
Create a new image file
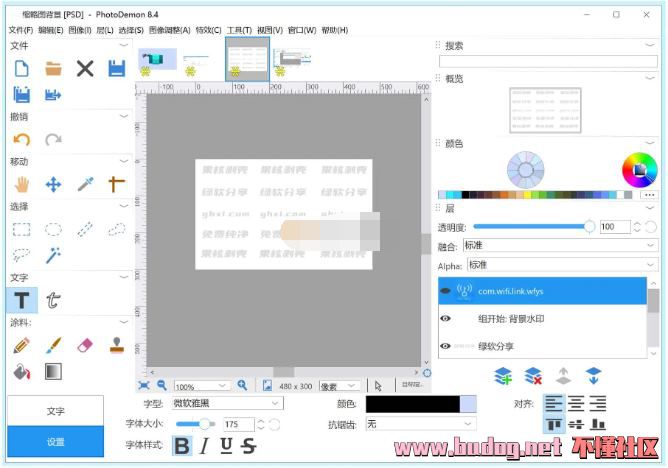pyautogui.click(x=21, y=68)
